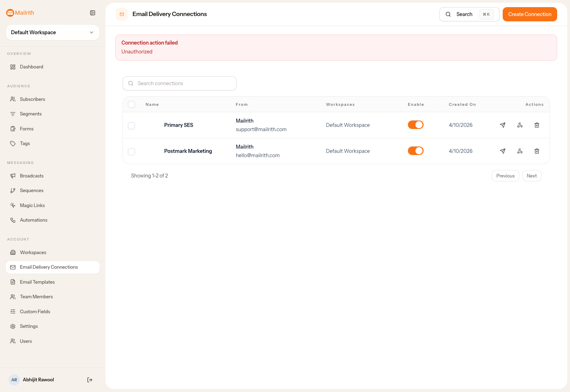Image resolution: width=570 pixels, height=392 pixels.
Task: Select the Postmark Marketing row checkbox
Action: pyautogui.click(x=131, y=152)
